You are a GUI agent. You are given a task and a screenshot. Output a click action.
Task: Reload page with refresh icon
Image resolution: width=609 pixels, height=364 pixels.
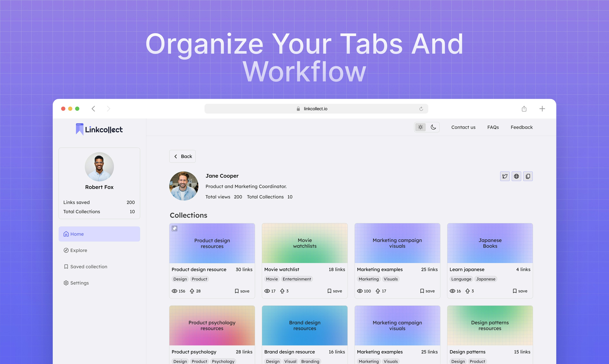pos(421,109)
